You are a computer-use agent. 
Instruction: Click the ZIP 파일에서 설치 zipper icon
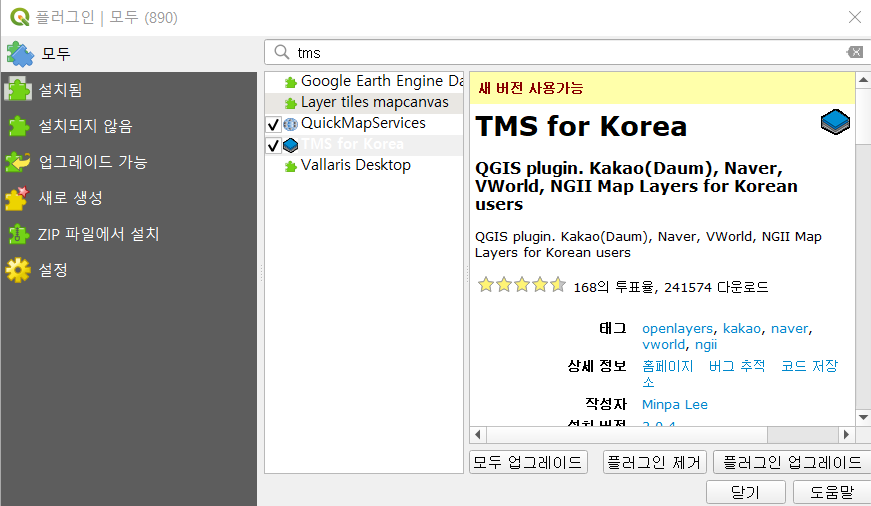18,234
